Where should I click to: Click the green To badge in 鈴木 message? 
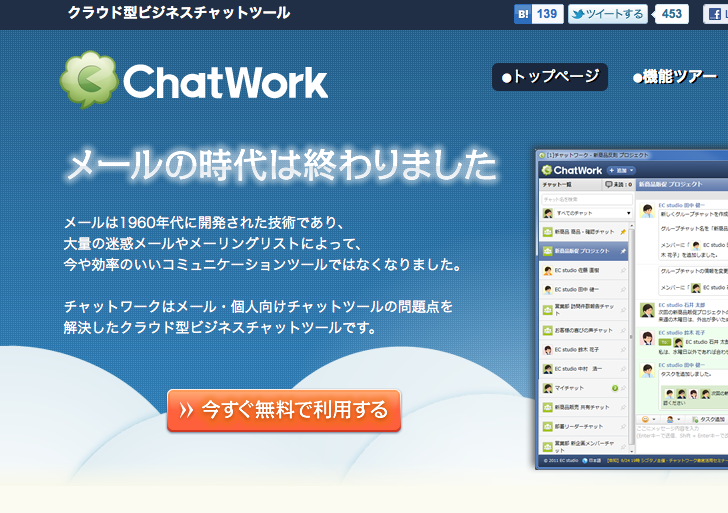[665, 342]
